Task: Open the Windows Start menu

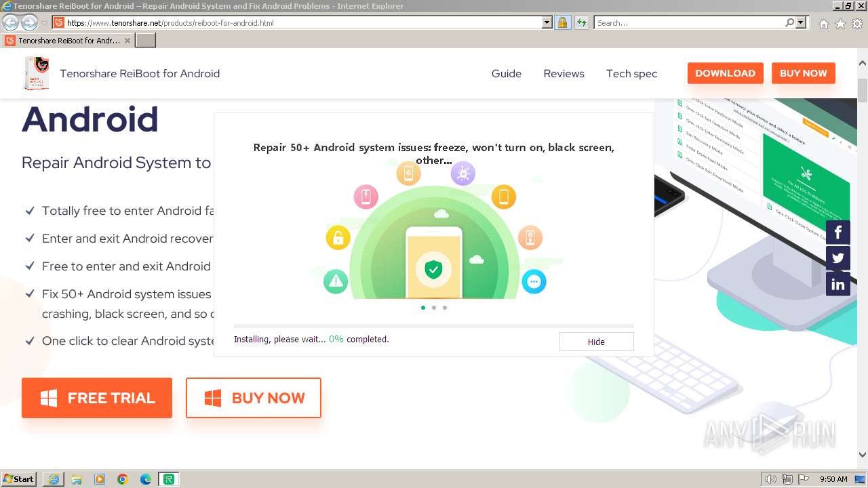Action: point(19,479)
